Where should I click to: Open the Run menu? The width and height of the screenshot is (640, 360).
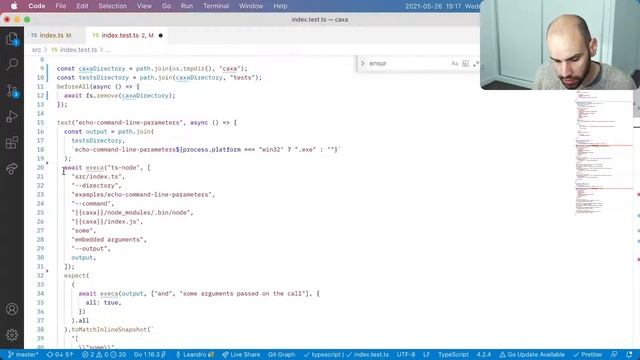(x=187, y=6)
